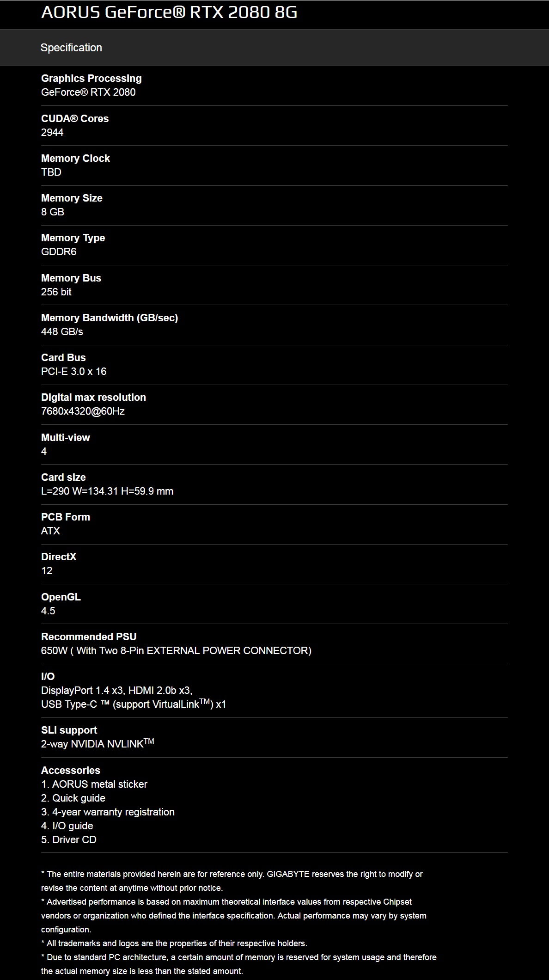This screenshot has width=549, height=980.
Task: Click the Multi-view heading
Action: [x=66, y=437]
